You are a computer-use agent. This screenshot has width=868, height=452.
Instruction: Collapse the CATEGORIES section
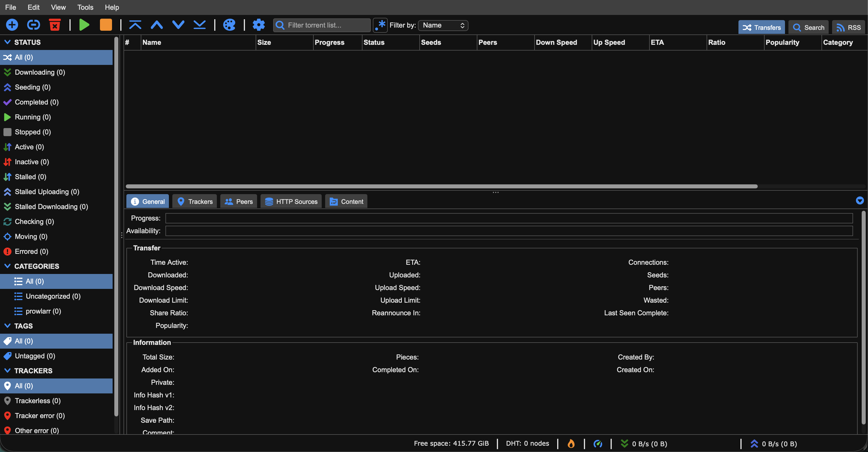pos(7,266)
